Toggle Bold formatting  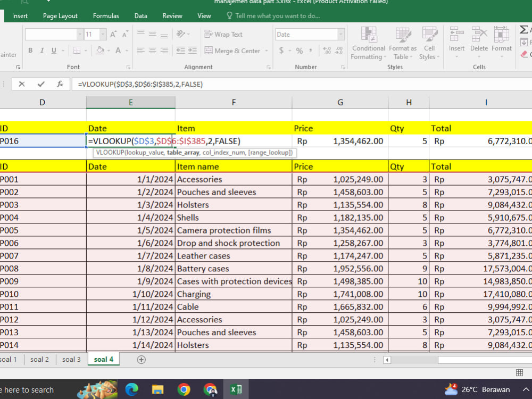click(x=30, y=51)
